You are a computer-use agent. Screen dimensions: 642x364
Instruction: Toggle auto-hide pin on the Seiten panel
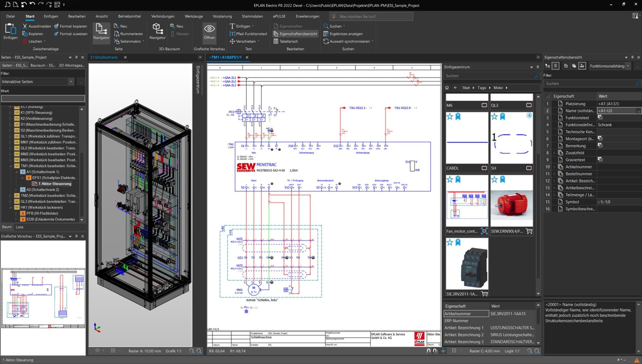coord(76,57)
